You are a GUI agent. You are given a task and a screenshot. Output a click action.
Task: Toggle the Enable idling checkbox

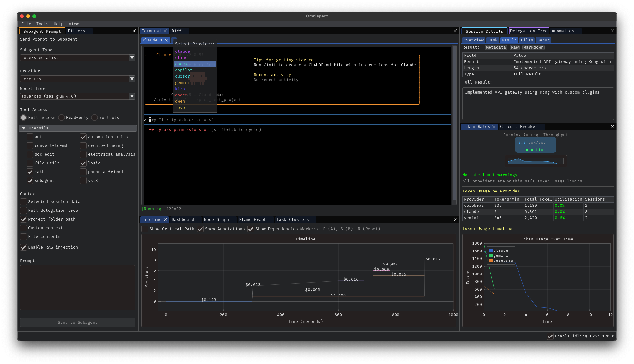click(550, 337)
